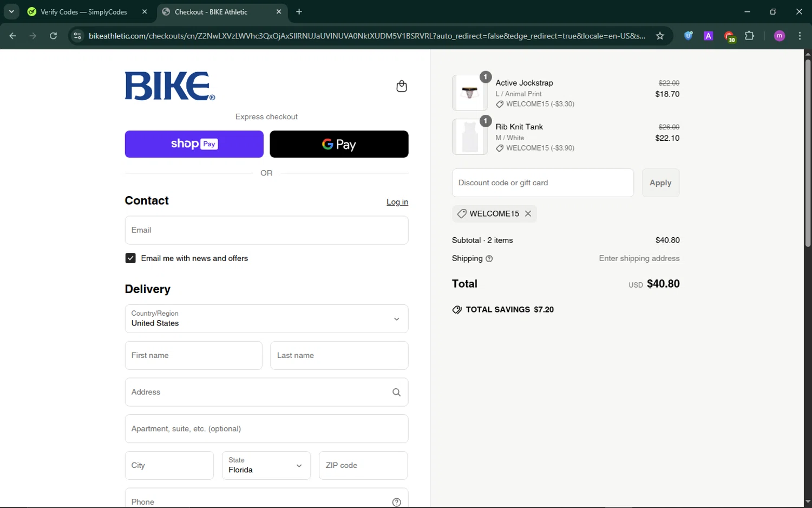Click the Discount code or gift card field
The image size is (812, 508).
(542, 183)
